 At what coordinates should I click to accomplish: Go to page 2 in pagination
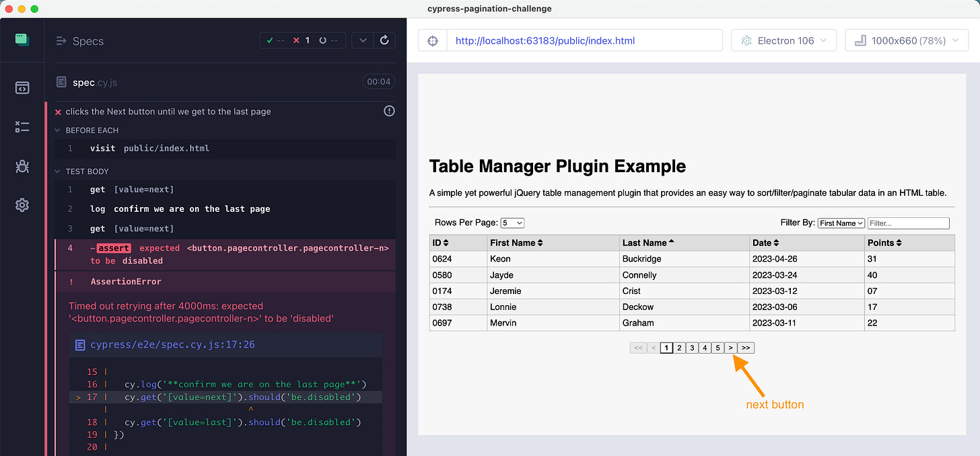[x=679, y=348]
